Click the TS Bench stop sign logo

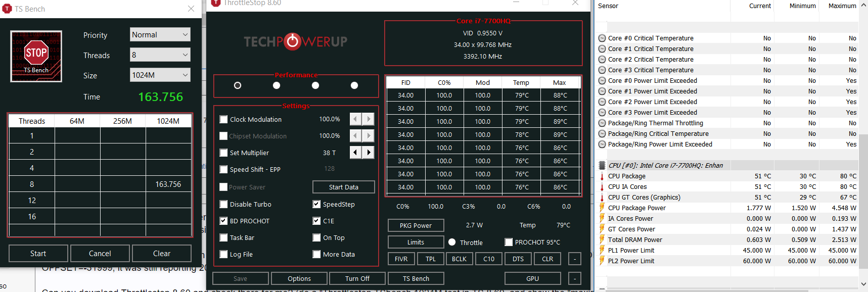pyautogui.click(x=36, y=56)
